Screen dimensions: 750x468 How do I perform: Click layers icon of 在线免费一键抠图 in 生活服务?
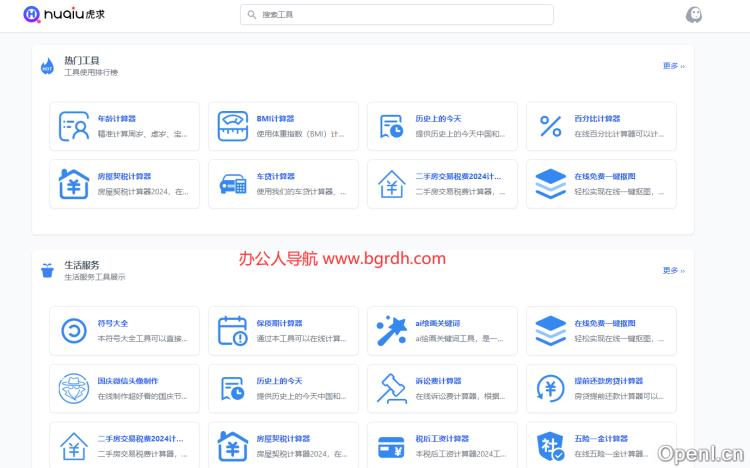click(x=551, y=331)
